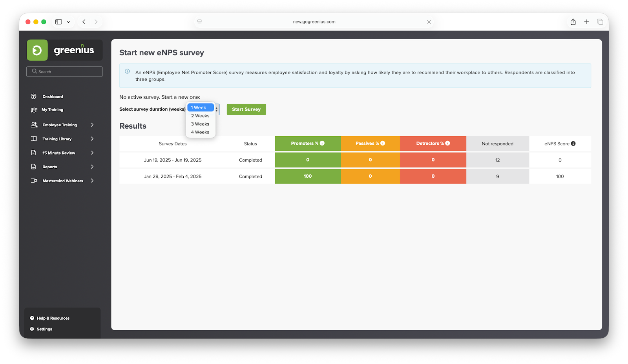Click the survey duration select stepper arrows
Viewport: 628px width, 364px height.
217,109
